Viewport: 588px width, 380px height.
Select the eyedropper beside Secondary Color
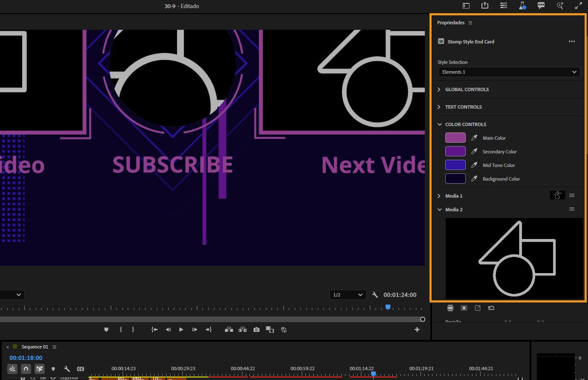tap(474, 151)
